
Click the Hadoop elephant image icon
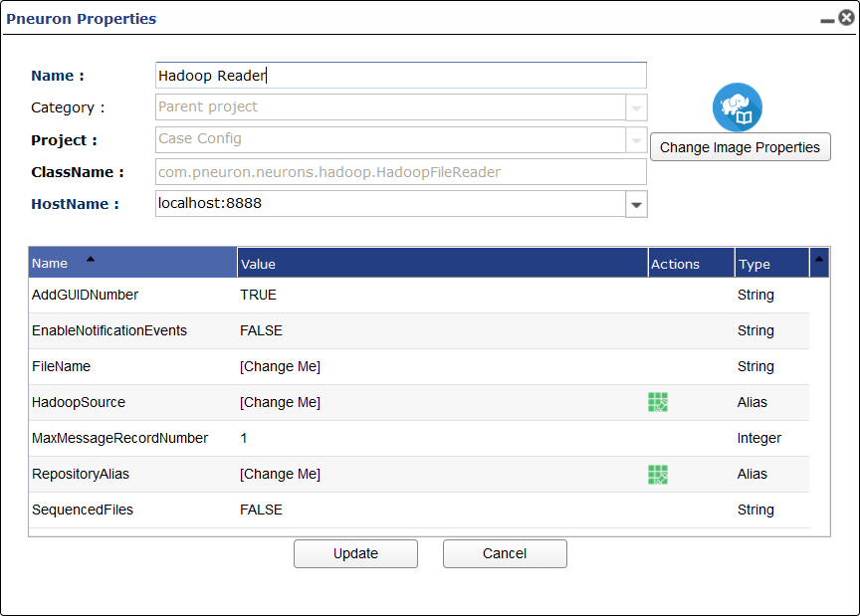pos(738,107)
